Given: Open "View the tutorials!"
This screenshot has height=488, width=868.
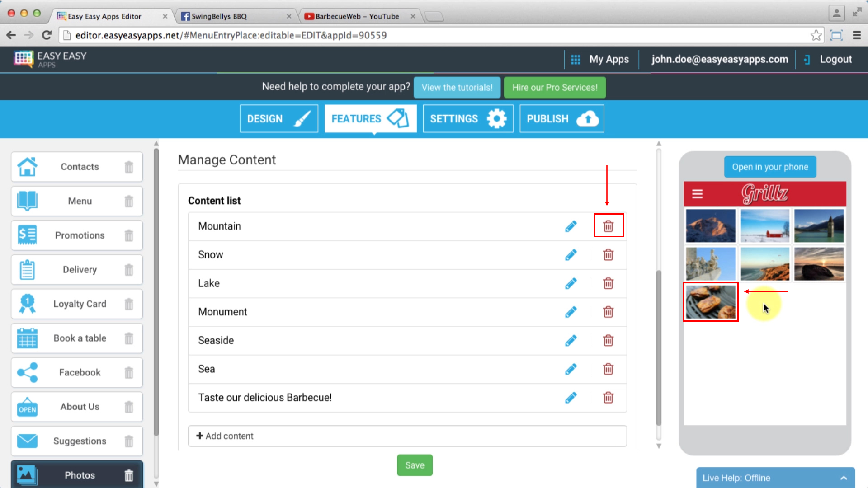Looking at the screenshot, I should coord(457,87).
